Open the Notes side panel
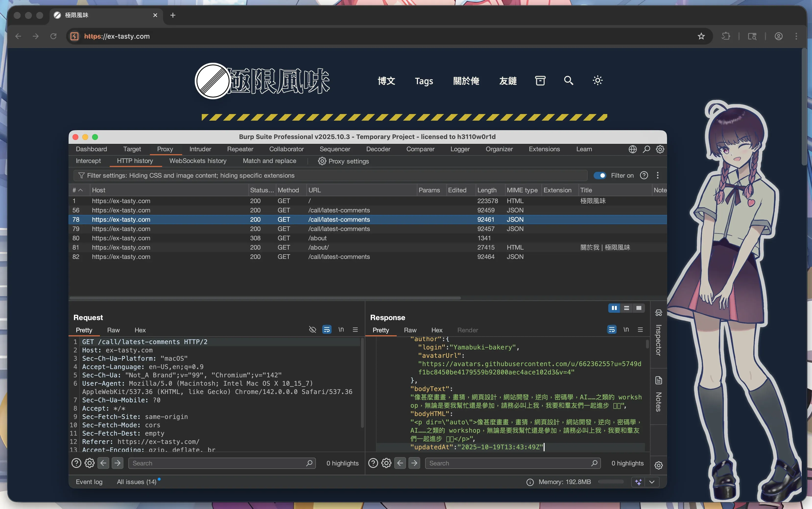 coord(658,401)
